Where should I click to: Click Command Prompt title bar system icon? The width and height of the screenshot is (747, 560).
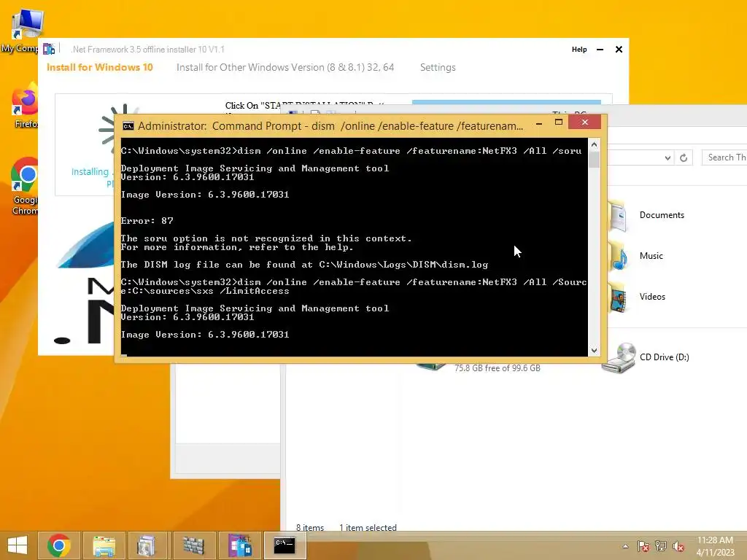[x=128, y=125]
